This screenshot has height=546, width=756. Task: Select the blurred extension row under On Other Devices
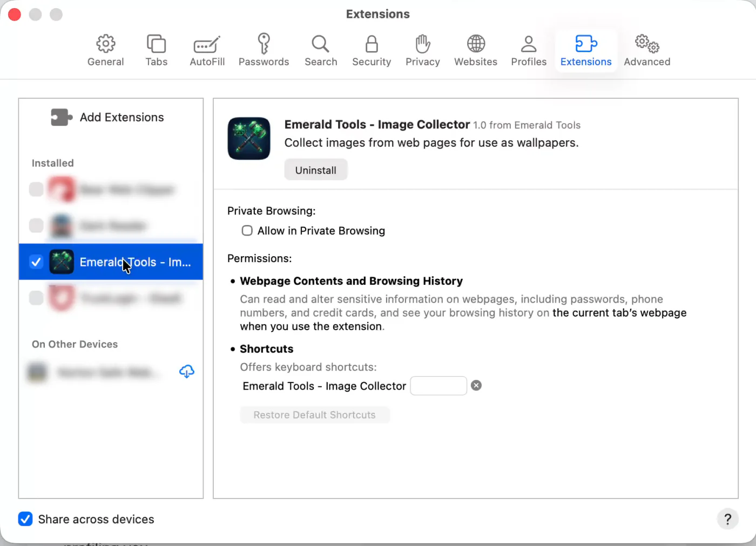tap(111, 372)
